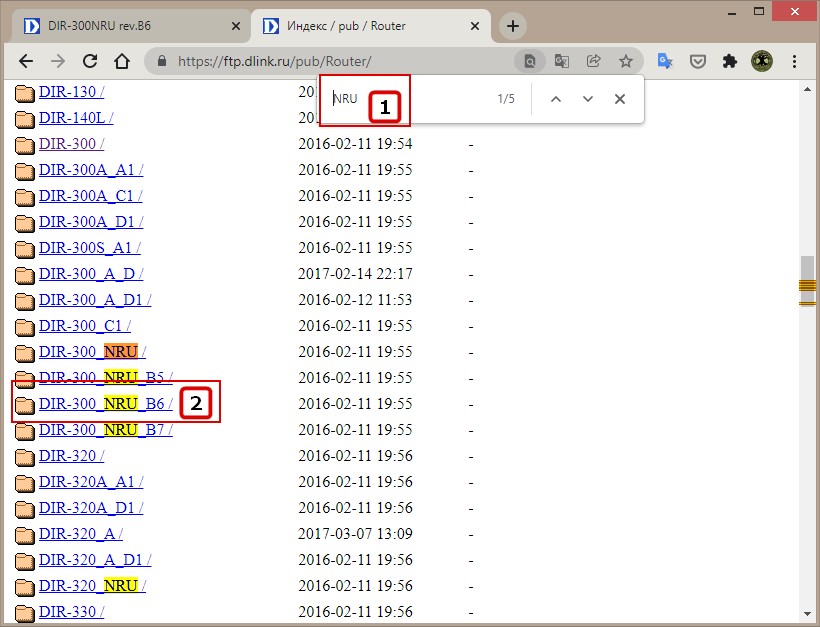This screenshot has height=627, width=820.
Task: Click the scrollbar down arrow
Action: click(807, 614)
